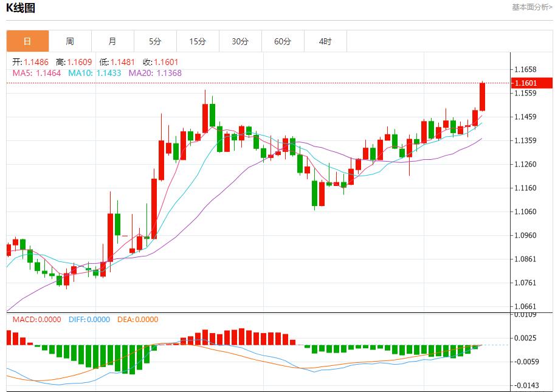The width and height of the screenshot is (555, 392).
Task: Open the 5分 timeframe tab
Action: 155,41
